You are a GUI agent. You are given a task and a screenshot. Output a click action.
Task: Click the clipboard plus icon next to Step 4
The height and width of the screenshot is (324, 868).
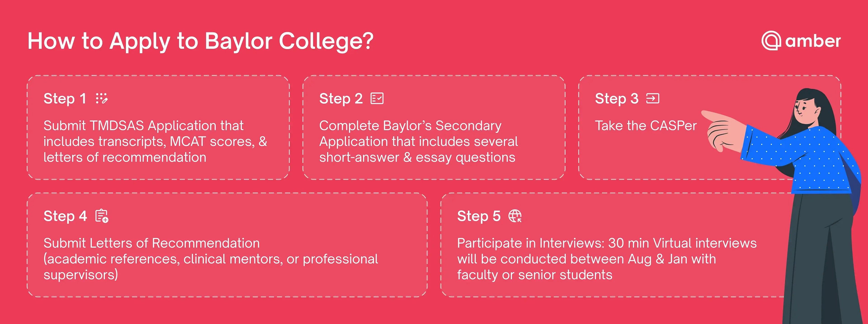pyautogui.click(x=102, y=216)
